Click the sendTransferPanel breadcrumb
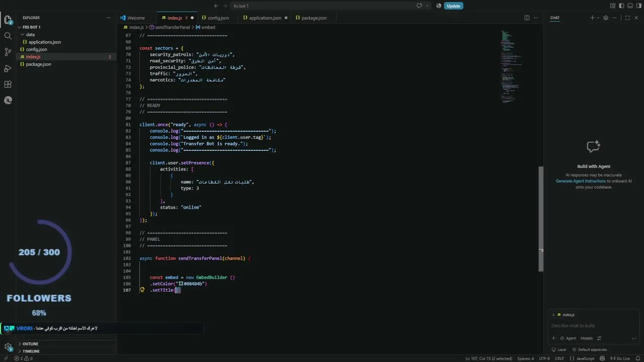The height and width of the screenshot is (362, 644). (x=170, y=27)
